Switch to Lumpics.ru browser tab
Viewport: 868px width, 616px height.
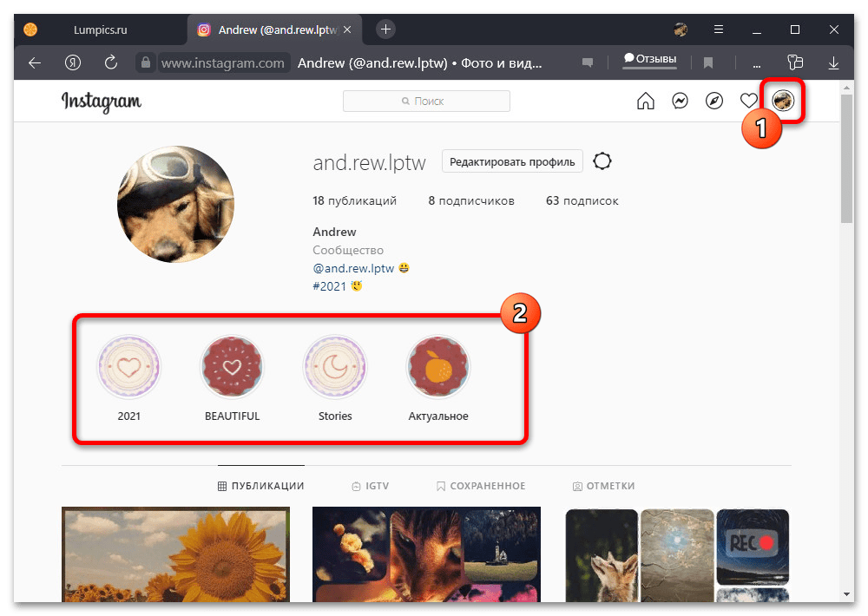102,29
